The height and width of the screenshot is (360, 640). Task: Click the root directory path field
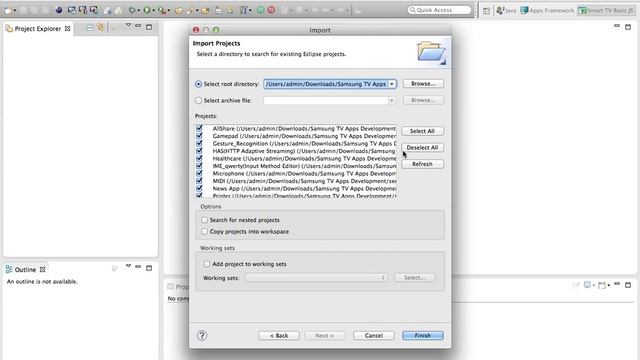click(x=325, y=84)
